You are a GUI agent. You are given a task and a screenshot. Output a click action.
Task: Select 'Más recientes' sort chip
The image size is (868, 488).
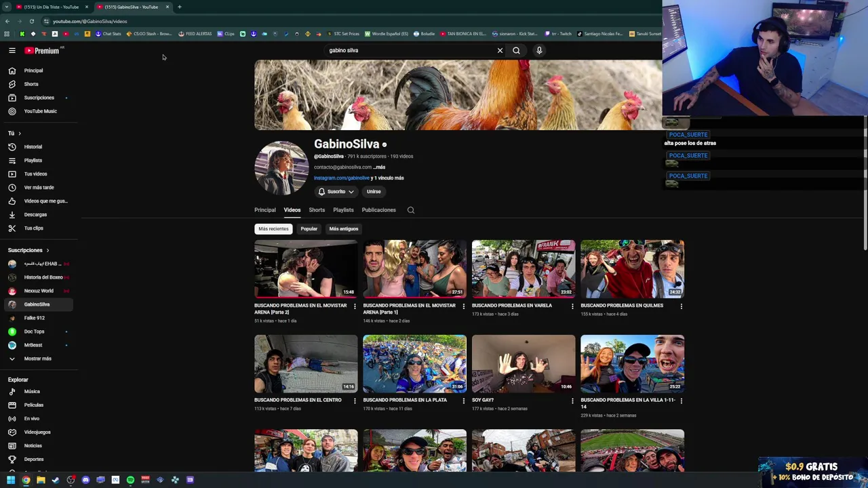pos(273,229)
